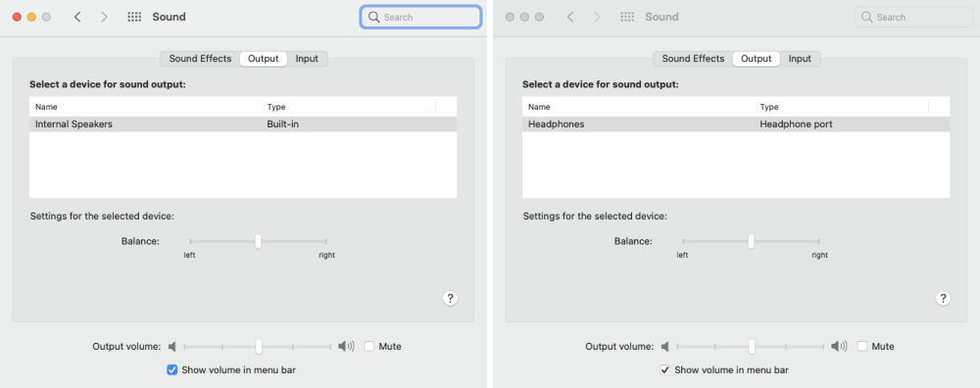980x388 pixels.
Task: Click the Built-in type cell
Action: point(283,124)
